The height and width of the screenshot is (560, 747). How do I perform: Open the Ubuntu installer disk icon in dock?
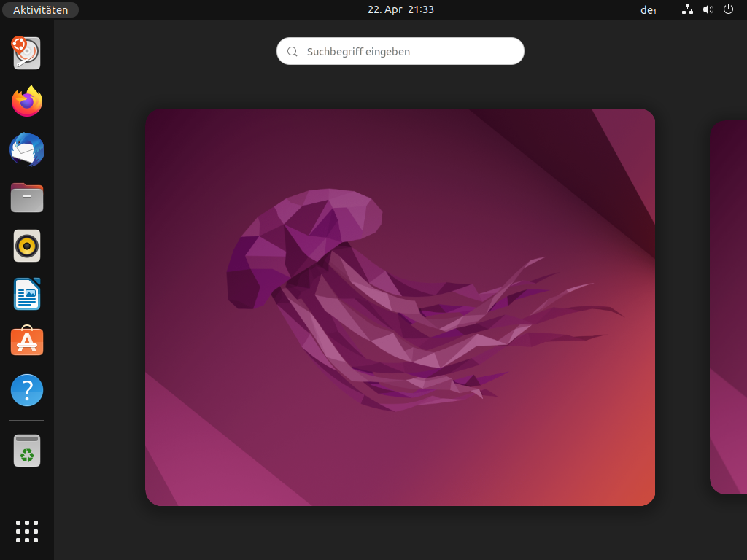click(x=27, y=52)
